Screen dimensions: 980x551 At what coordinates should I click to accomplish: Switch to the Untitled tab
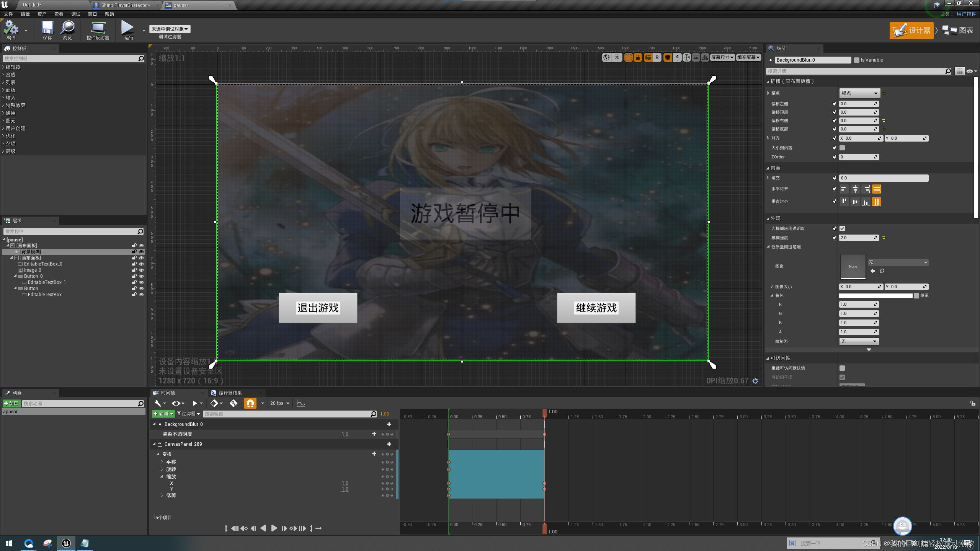click(32, 5)
